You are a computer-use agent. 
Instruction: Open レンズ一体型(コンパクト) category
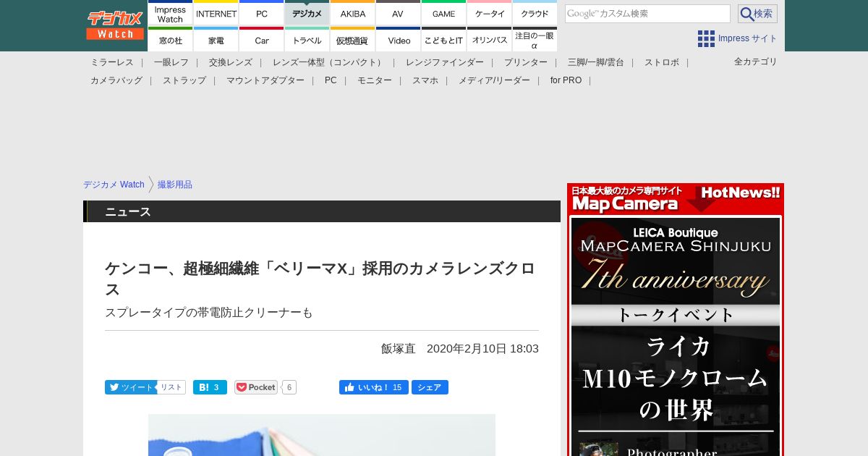pyautogui.click(x=329, y=62)
